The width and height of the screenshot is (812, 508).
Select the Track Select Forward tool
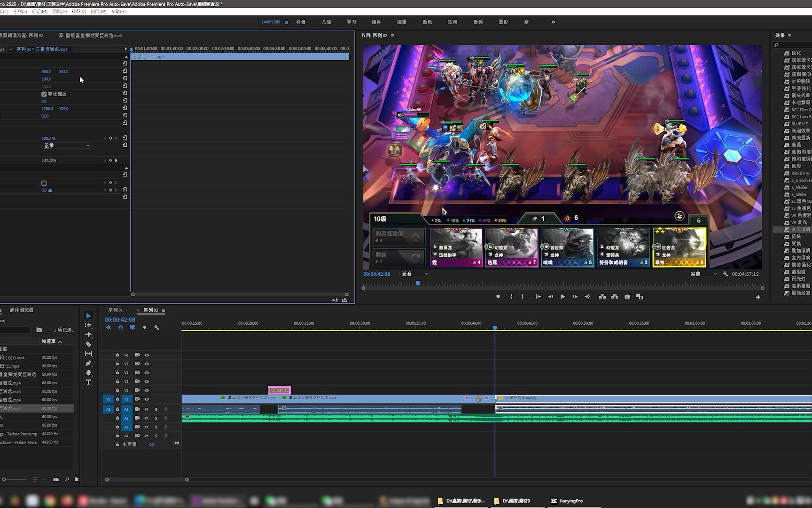coord(88,325)
